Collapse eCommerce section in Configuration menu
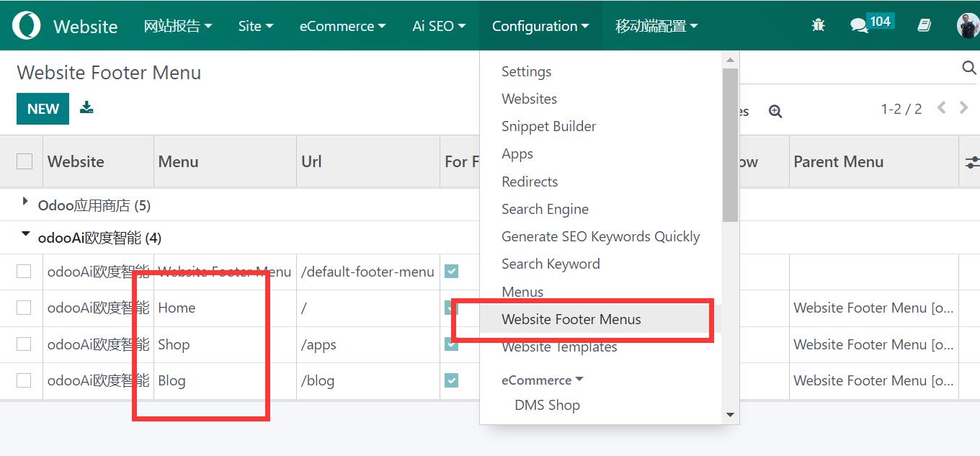The image size is (980, 456). [x=542, y=380]
